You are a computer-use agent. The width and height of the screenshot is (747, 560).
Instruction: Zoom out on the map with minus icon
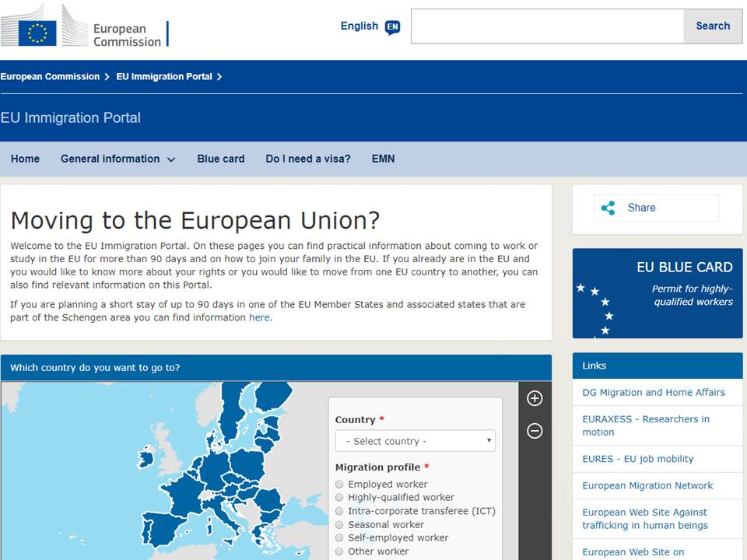535,431
